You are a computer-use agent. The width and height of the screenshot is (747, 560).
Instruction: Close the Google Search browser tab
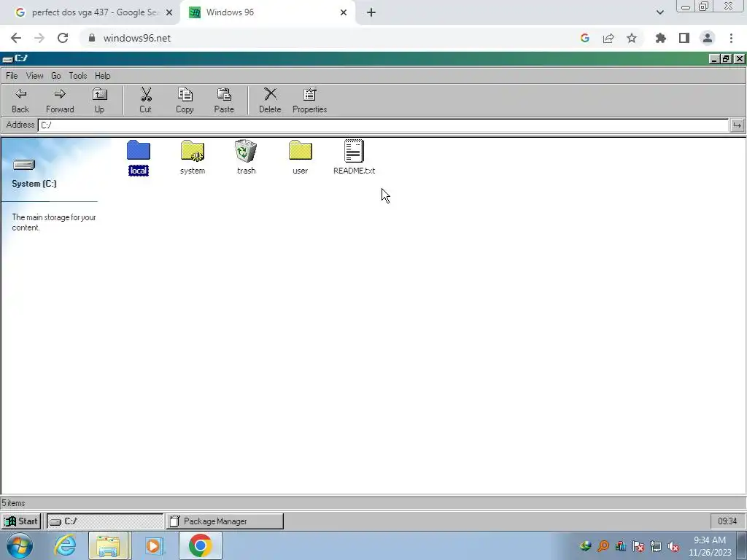pos(169,12)
